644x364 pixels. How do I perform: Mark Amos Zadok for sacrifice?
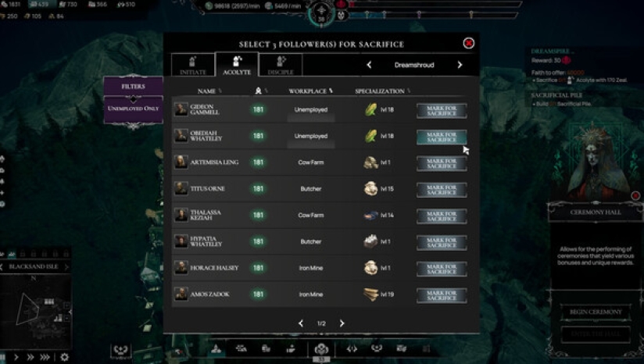[442, 295]
